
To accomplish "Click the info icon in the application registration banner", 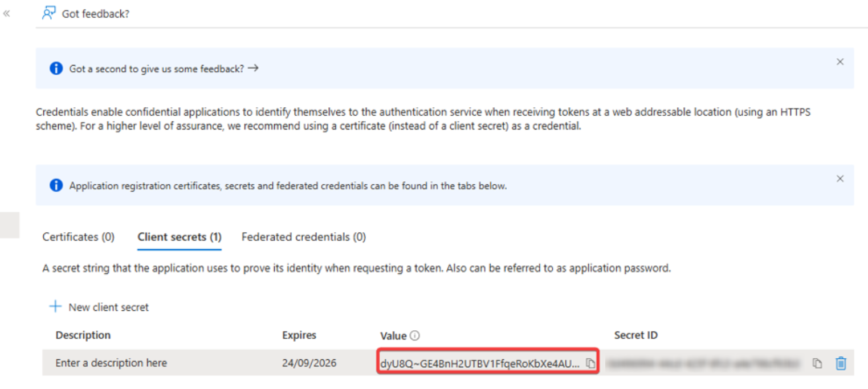I will click(56, 185).
